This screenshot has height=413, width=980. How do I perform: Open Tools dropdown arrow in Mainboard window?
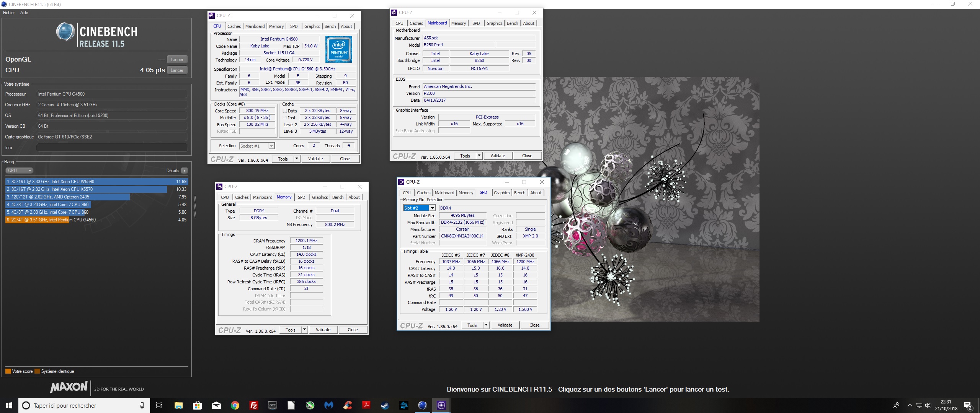pos(479,156)
